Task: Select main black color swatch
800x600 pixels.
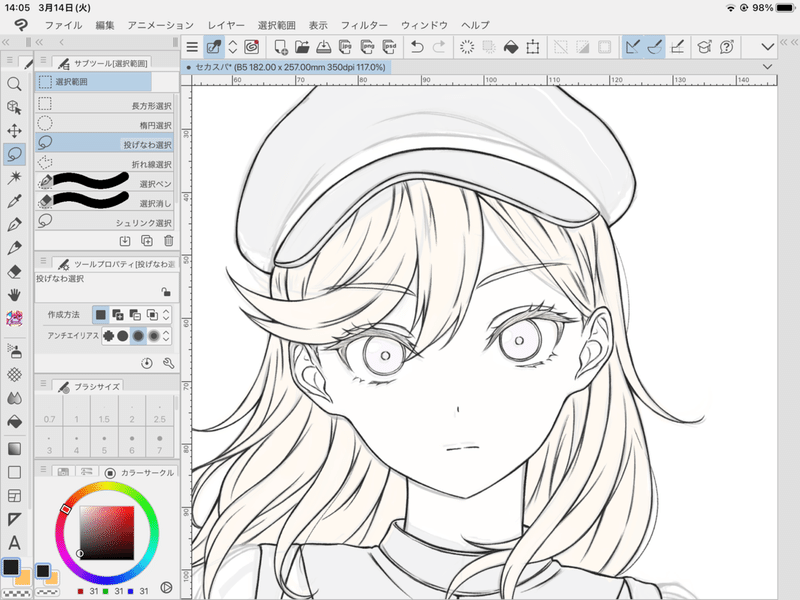Action: point(11,567)
